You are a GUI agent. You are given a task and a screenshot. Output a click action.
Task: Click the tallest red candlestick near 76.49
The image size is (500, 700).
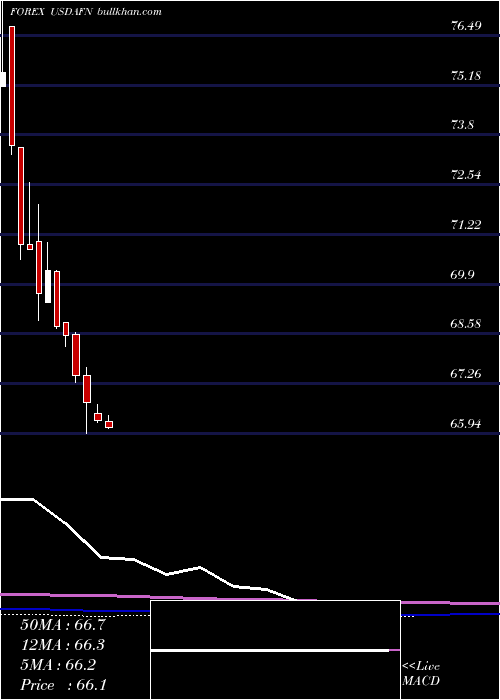click(x=12, y=86)
